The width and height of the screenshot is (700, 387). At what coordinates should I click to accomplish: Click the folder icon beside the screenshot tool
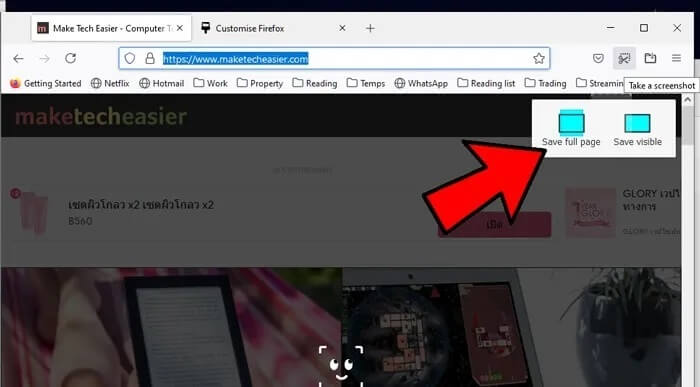point(650,58)
